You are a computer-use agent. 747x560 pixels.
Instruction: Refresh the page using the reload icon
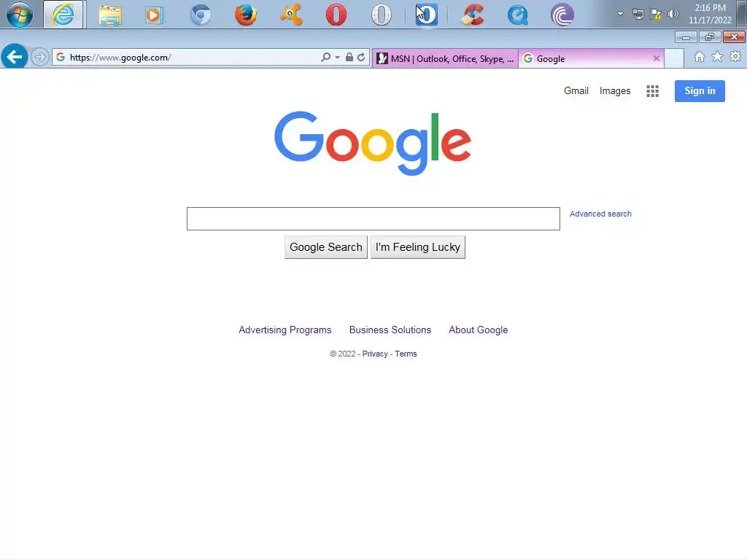(x=361, y=57)
